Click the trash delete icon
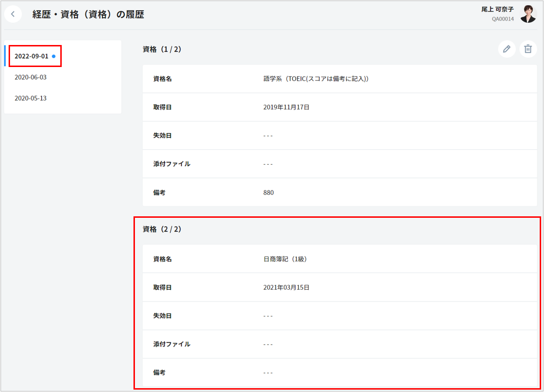Screen dimensions: 544x392 [x=528, y=49]
